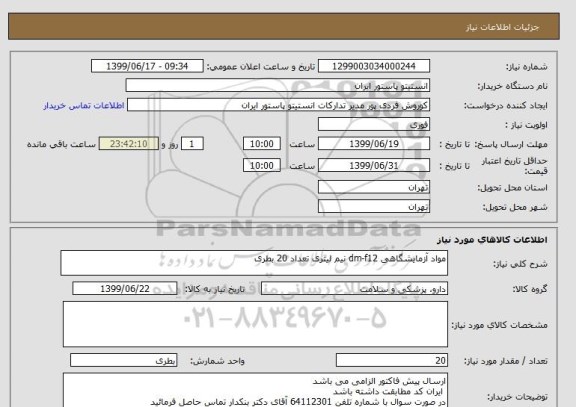Select the response deadline date field 1399/06/19
The image size is (576, 407).
374,144
